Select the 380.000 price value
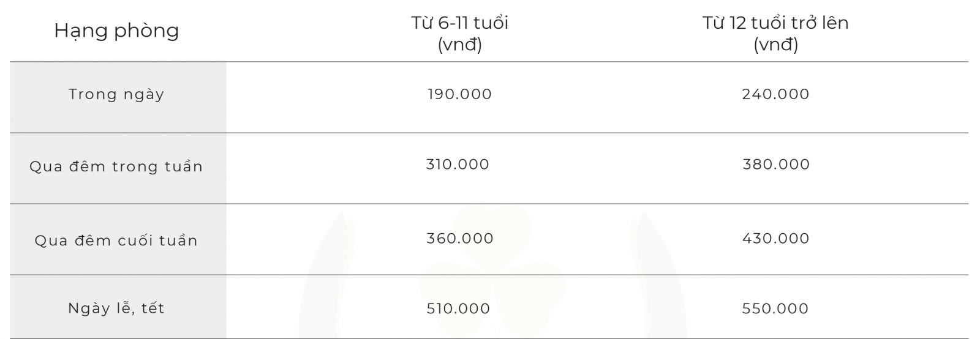The width and height of the screenshot is (980, 339). [x=776, y=165]
